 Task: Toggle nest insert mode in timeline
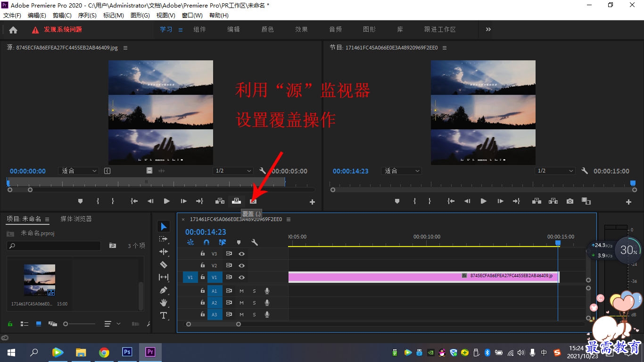[190, 242]
